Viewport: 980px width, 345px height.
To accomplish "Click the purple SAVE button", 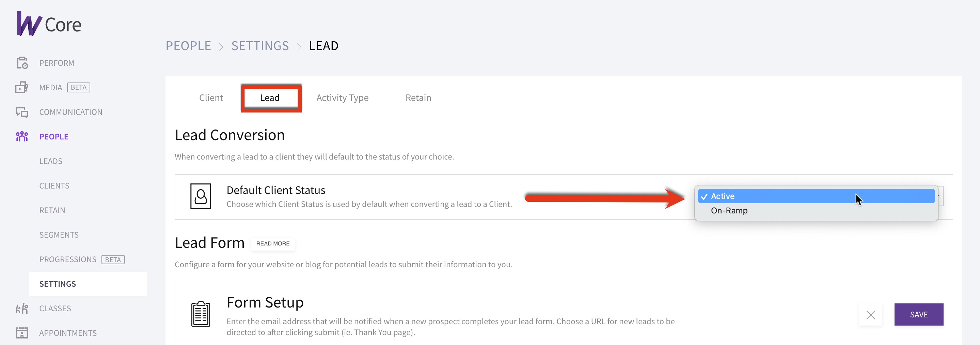I will click(919, 315).
